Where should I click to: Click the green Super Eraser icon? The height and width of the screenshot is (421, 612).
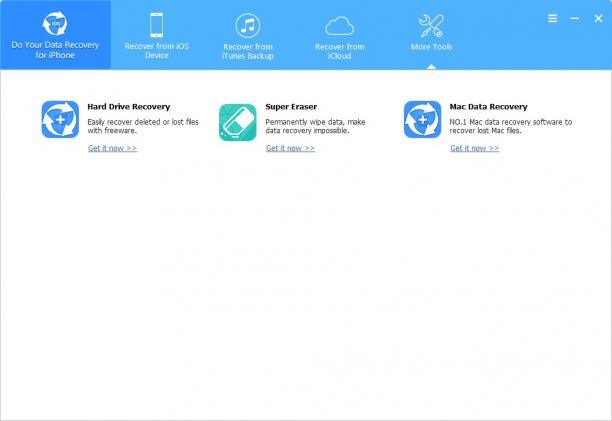pyautogui.click(x=238, y=123)
